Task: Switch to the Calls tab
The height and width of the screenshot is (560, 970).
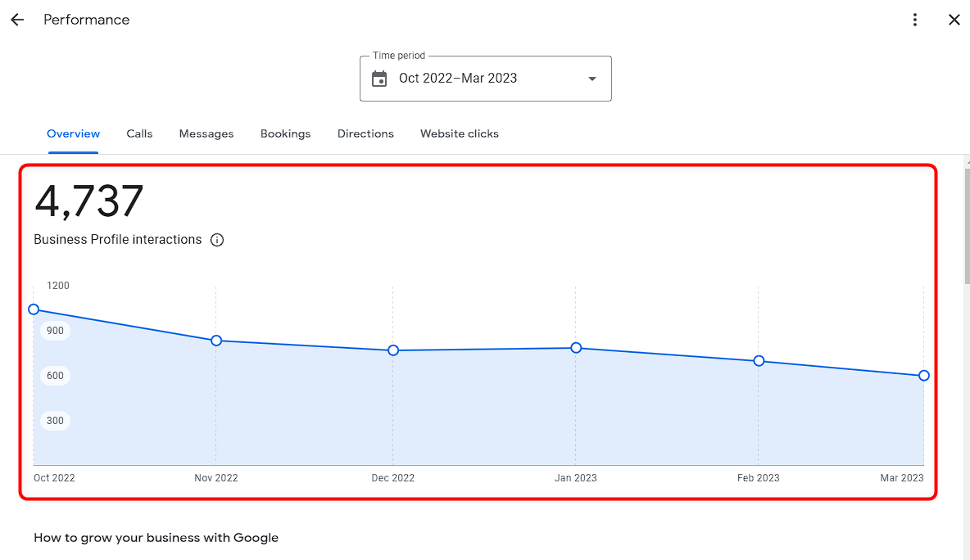Action: tap(139, 133)
